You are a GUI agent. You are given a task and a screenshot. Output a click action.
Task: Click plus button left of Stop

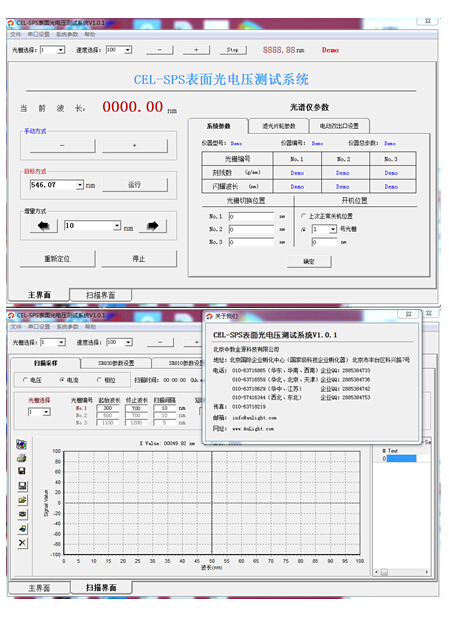[196, 50]
